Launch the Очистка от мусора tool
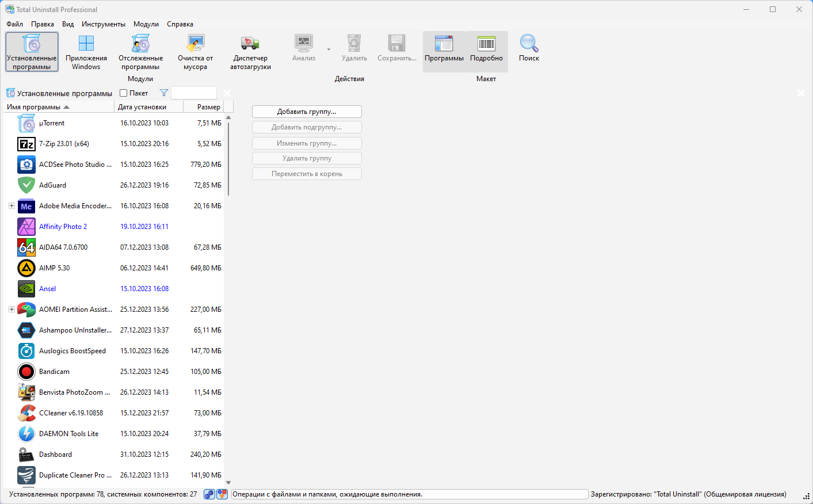This screenshot has height=504, width=813. (x=195, y=51)
